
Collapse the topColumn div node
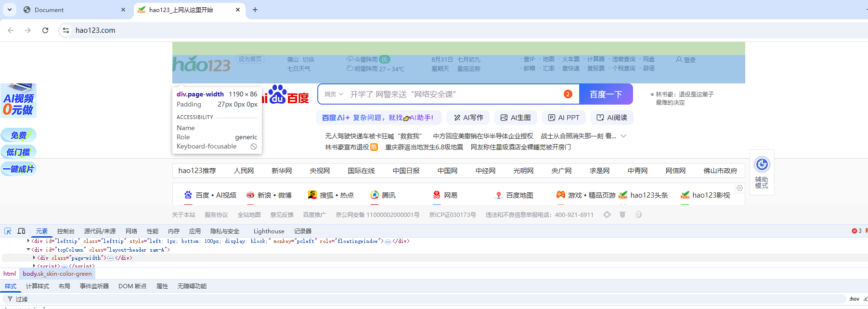point(28,249)
